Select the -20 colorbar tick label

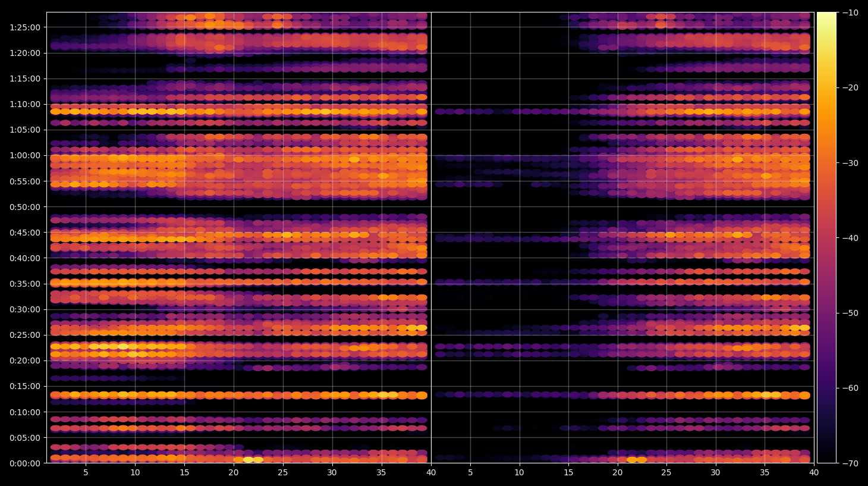pos(850,87)
